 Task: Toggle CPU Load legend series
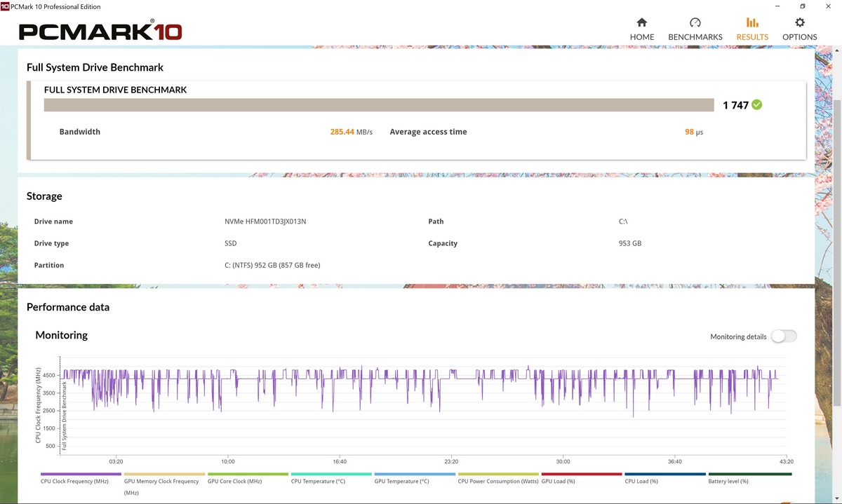point(641,482)
